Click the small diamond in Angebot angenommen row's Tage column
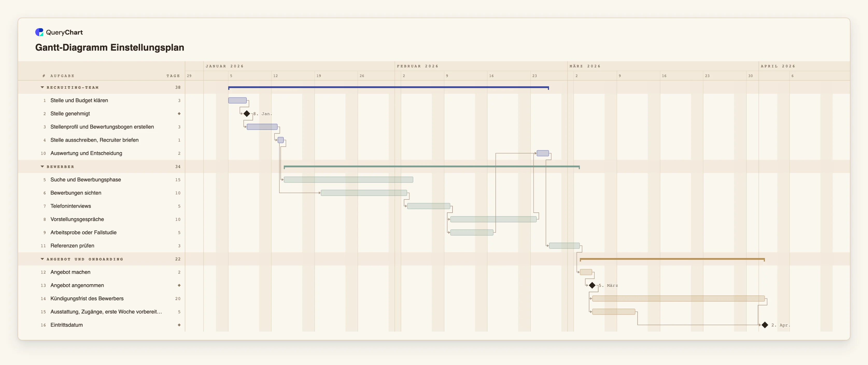The image size is (868, 365). coord(179,285)
